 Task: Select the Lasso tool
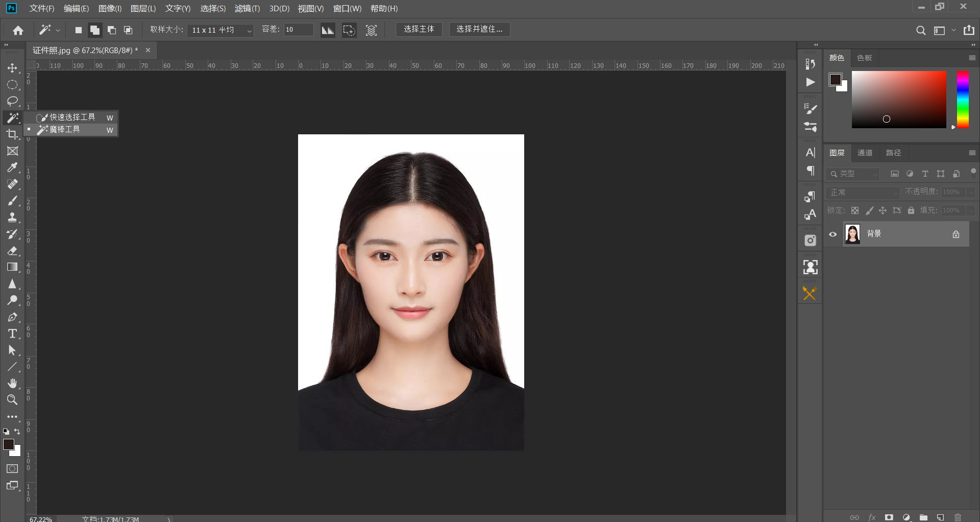coord(12,101)
